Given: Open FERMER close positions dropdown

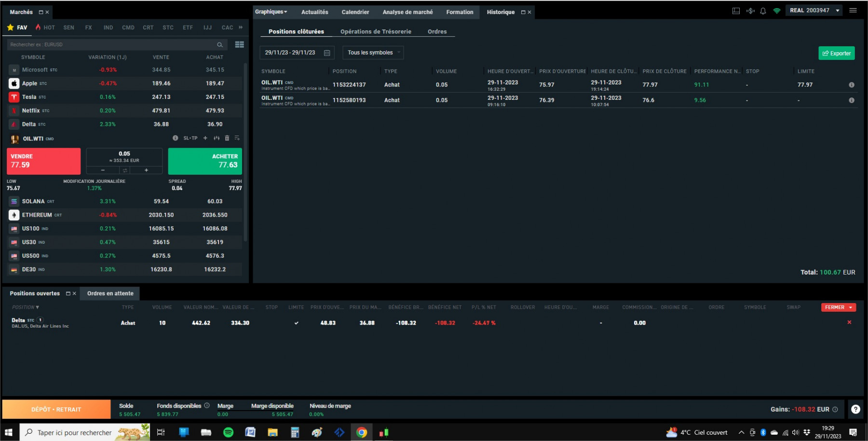Looking at the screenshot, I should point(839,307).
